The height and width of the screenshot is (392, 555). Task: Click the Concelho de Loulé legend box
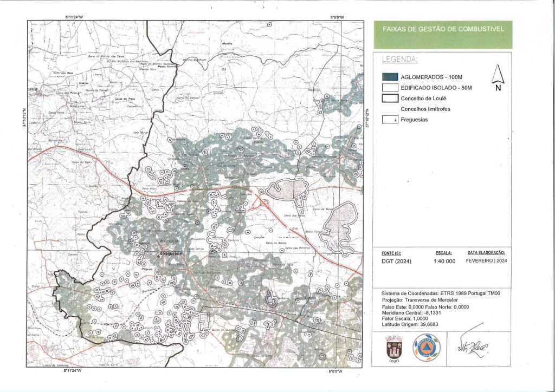pos(390,99)
